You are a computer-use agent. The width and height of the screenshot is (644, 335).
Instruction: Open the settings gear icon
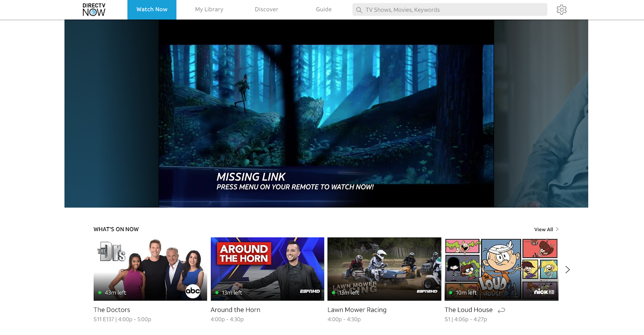pyautogui.click(x=561, y=10)
